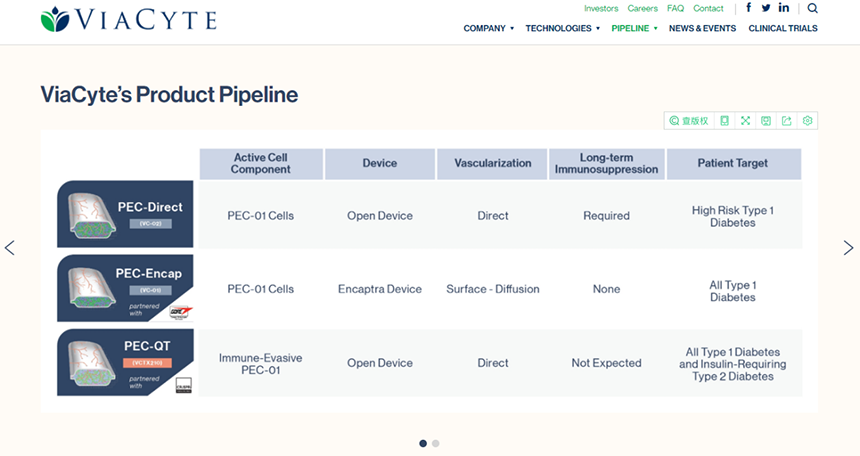Open the Contact link
This screenshot has height=456, width=860.
(709, 8)
